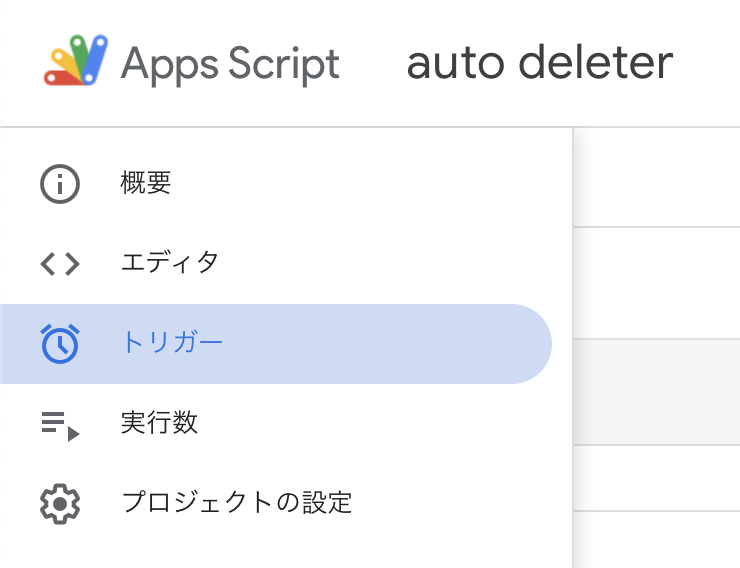The height and width of the screenshot is (568, 740).
Task: Click the highlighted gray row in trigger list
Action: [x=656, y=391]
